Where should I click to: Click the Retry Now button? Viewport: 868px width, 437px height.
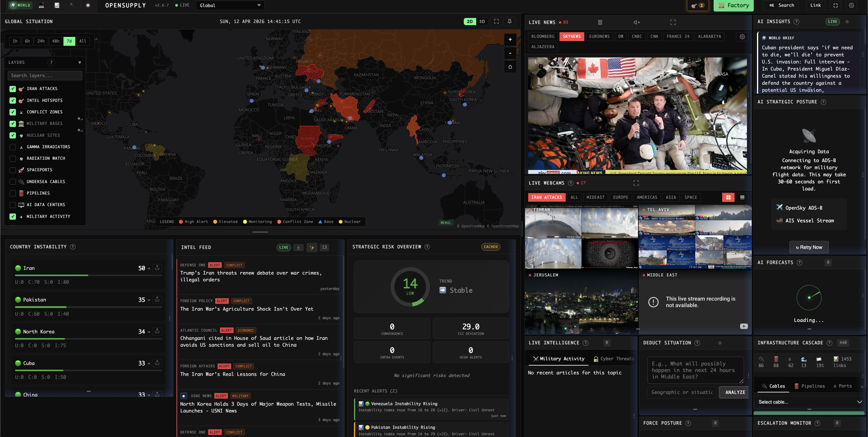pos(809,247)
